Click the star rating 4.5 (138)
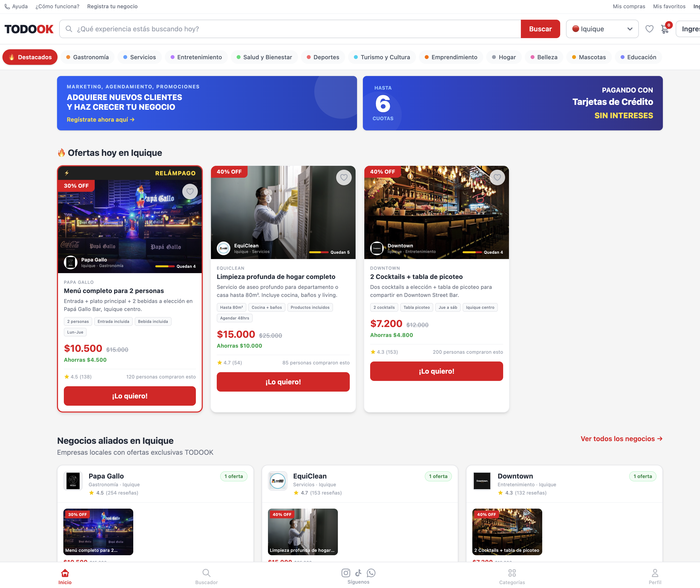 click(78, 377)
